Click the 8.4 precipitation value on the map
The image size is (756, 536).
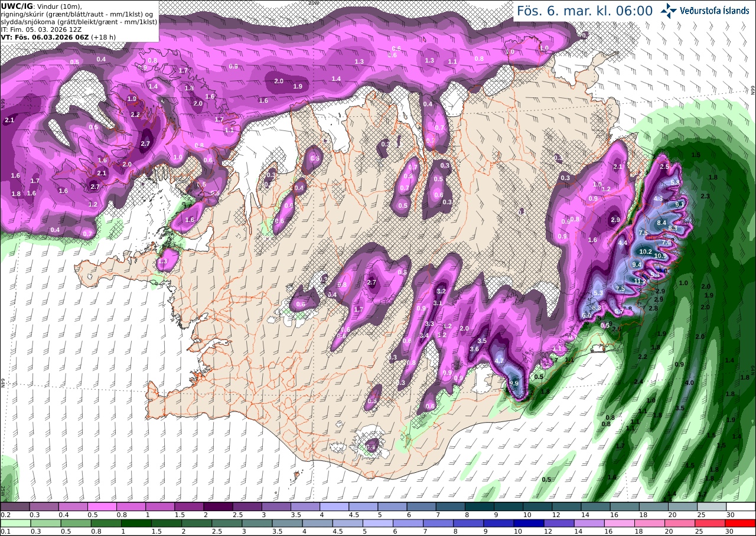[x=661, y=223]
